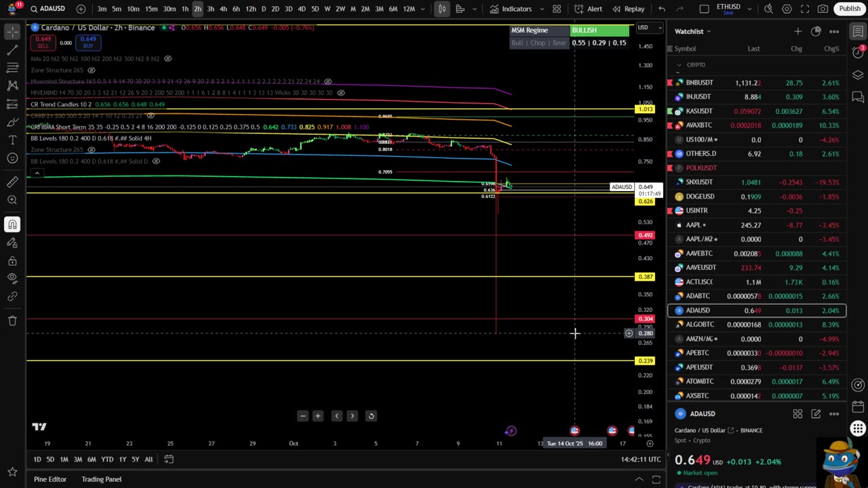868x488 pixels.
Task: Unhide the HIVEMIND 14 70 indicator
Action: 341,92
